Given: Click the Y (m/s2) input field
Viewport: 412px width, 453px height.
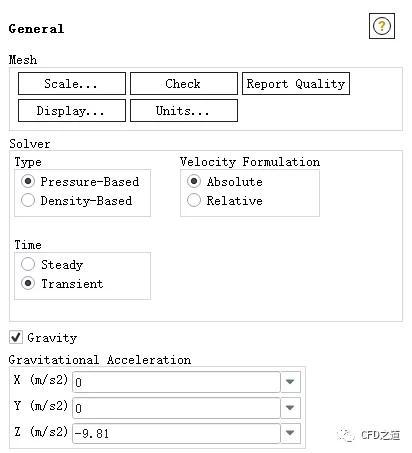Looking at the screenshot, I should 176,407.
